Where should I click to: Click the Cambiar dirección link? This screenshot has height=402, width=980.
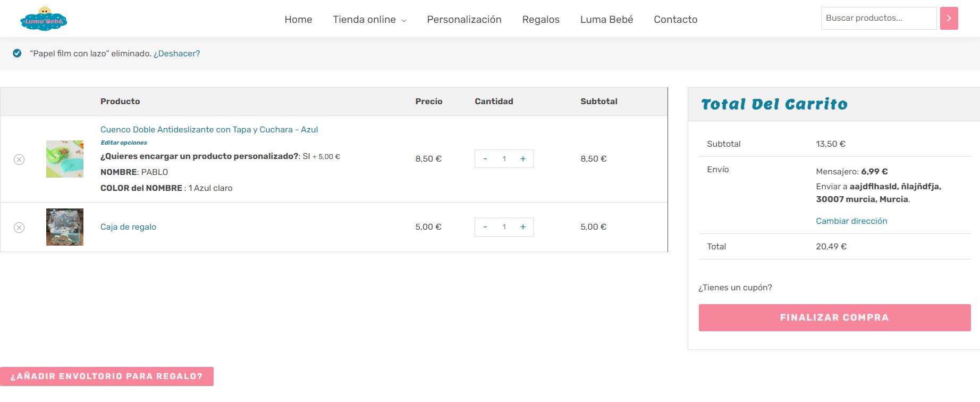pos(851,221)
